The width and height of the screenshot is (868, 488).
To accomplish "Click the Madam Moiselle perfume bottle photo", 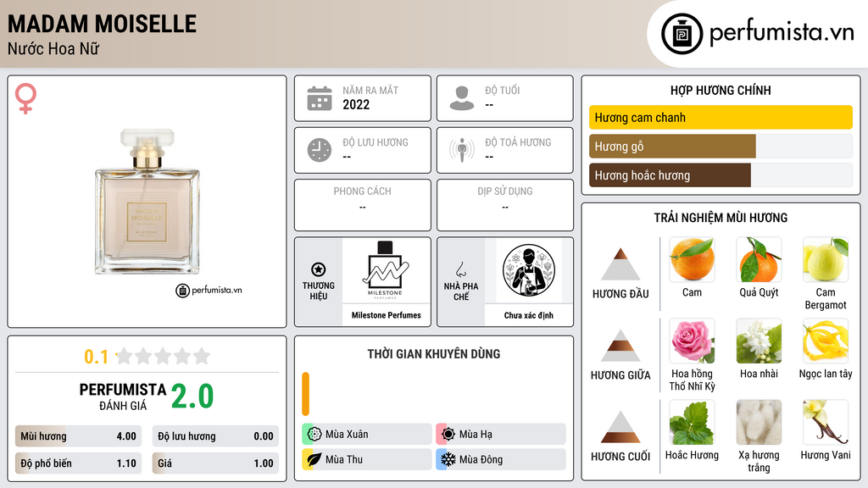I will click(x=147, y=202).
